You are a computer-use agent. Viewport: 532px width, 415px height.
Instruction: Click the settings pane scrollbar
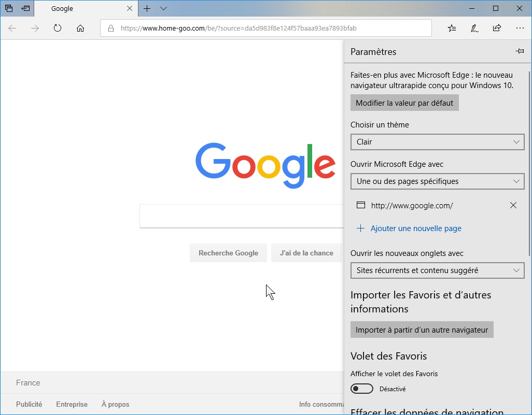529,163
